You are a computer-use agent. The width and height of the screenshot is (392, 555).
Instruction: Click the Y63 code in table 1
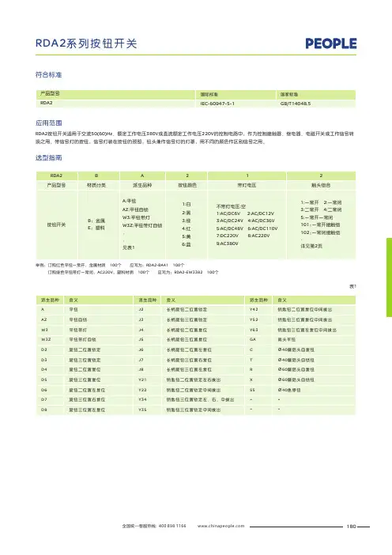click(254, 330)
